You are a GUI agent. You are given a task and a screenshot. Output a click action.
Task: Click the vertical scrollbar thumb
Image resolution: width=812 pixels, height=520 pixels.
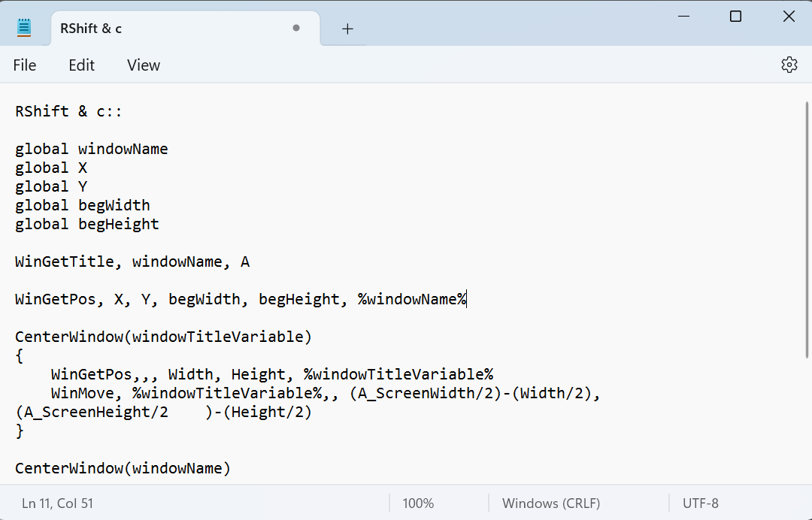click(x=807, y=225)
